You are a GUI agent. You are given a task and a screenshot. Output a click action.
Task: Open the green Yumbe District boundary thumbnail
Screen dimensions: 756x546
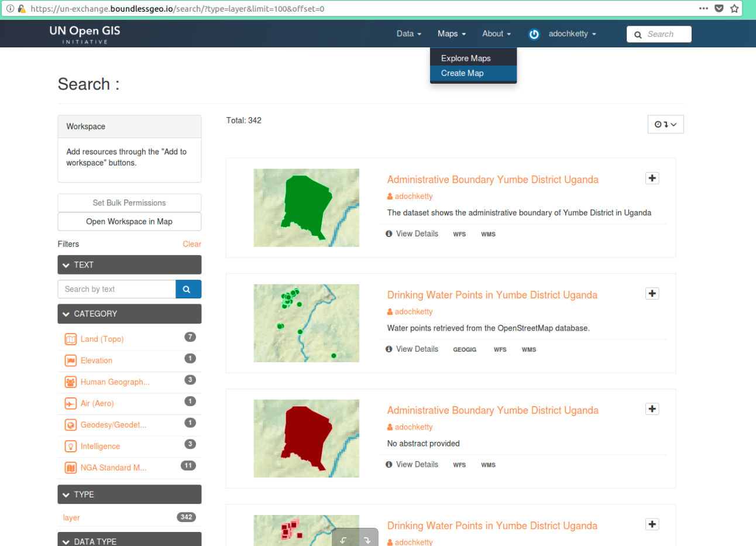pyautogui.click(x=306, y=208)
